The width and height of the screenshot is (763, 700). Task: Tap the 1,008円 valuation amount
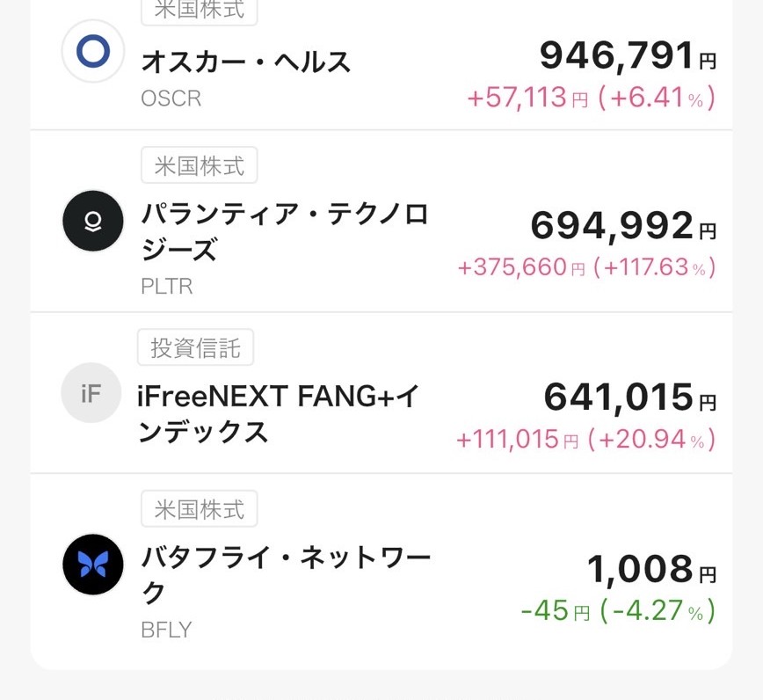pyautogui.click(x=651, y=570)
